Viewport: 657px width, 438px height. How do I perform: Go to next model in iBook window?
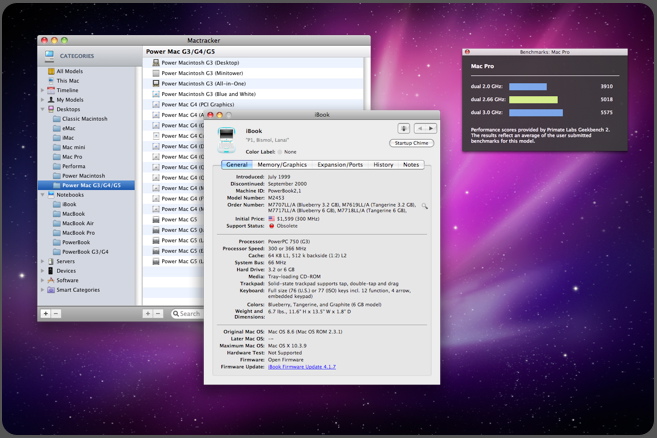(x=431, y=129)
